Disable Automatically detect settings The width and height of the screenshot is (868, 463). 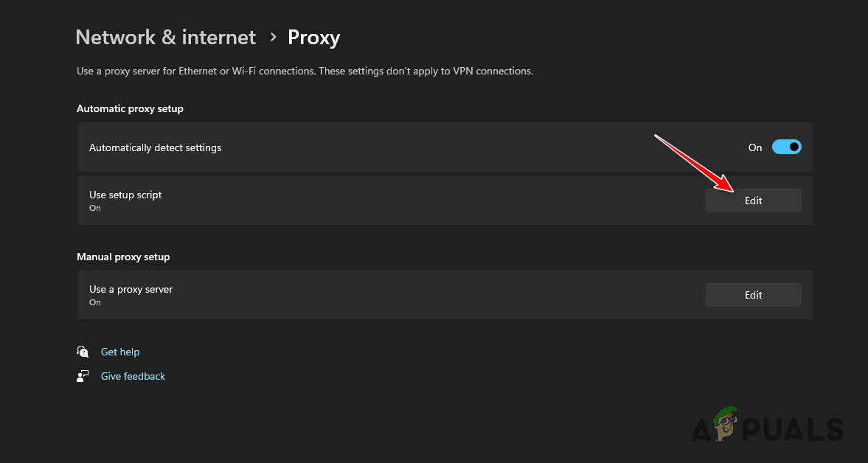pyautogui.click(x=786, y=147)
